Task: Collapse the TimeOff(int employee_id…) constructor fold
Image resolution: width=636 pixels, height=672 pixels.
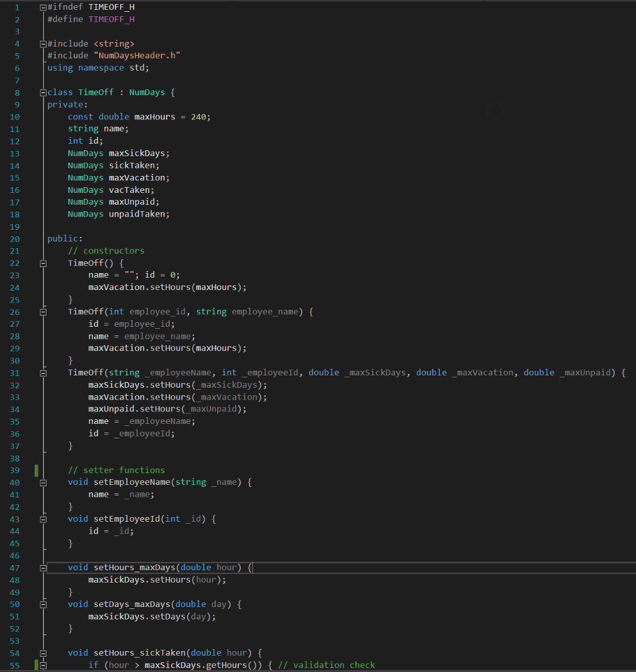Action: (x=43, y=312)
